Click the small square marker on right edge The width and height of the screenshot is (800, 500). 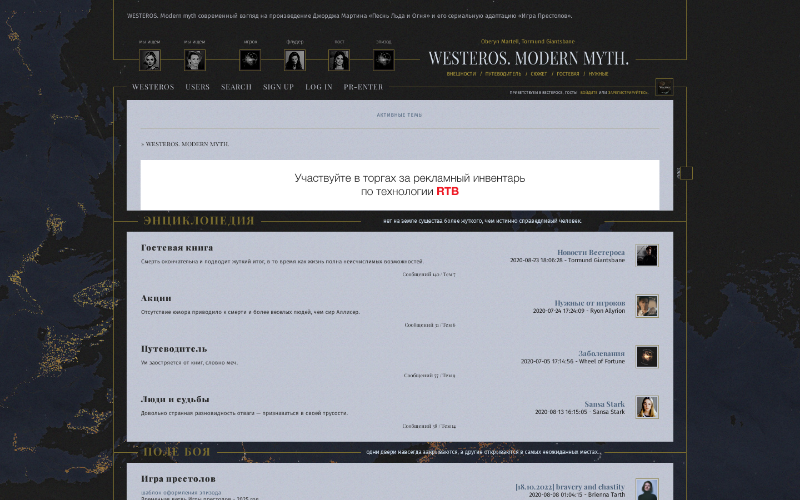(x=687, y=173)
